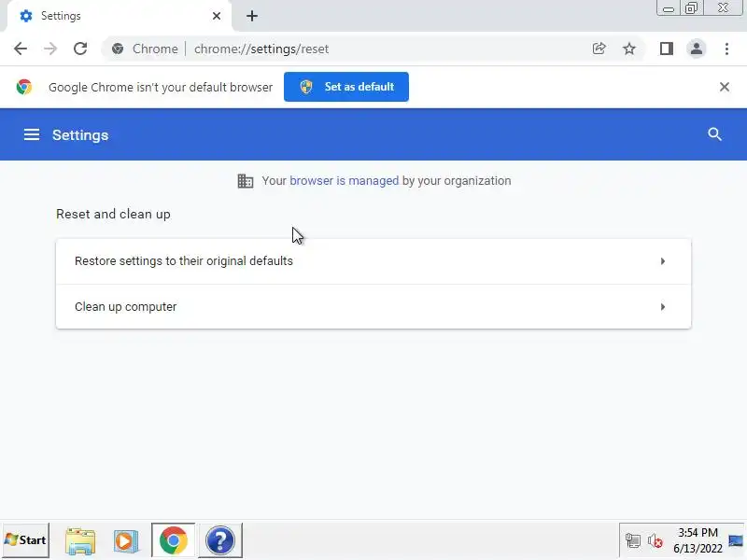Open Chrome's three-dot menu
This screenshot has width=747, height=560.
(726, 49)
